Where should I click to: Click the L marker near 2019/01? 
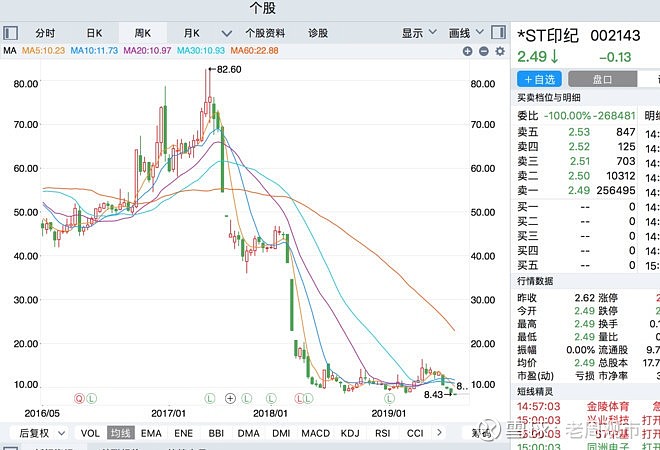coord(389,398)
